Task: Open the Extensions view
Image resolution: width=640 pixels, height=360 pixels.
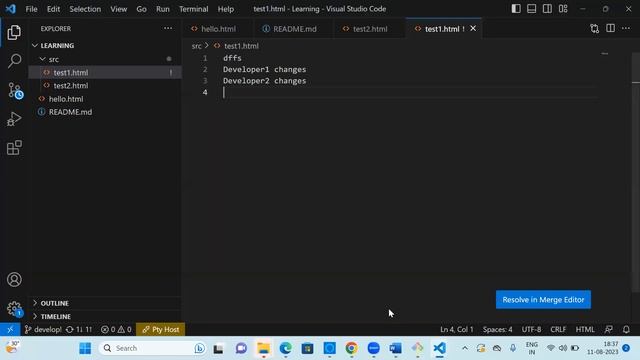Action: tap(14, 147)
